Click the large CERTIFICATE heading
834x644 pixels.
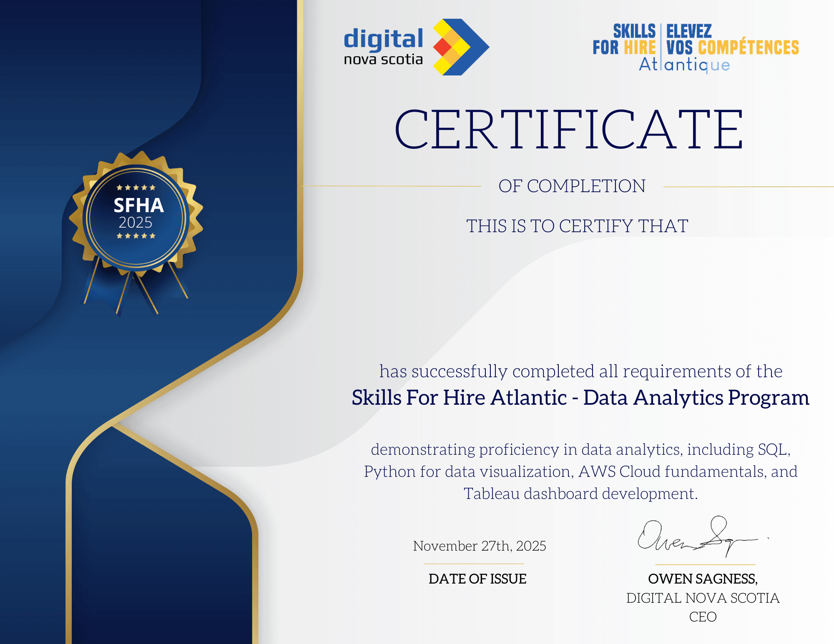(x=569, y=129)
